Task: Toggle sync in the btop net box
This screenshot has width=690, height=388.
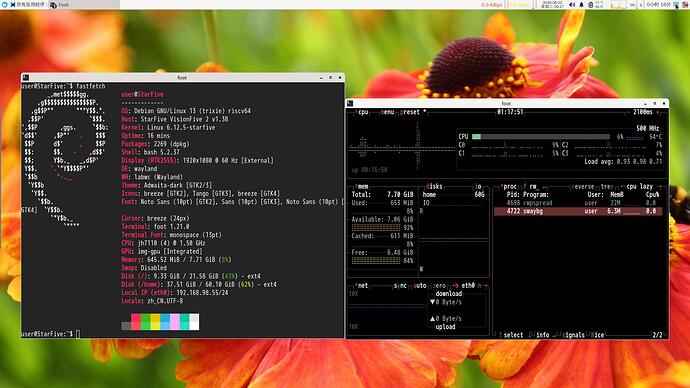Action: point(400,286)
